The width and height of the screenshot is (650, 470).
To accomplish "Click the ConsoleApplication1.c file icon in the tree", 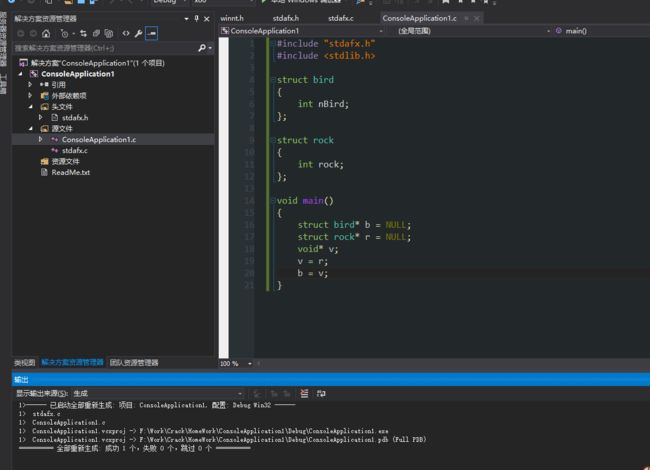I will click(54, 140).
